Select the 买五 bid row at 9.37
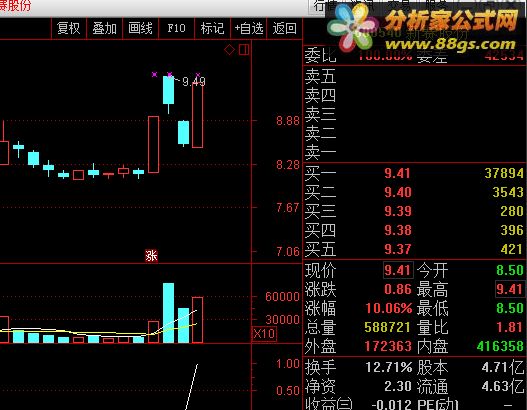The height and width of the screenshot is (410, 527). 414,249
